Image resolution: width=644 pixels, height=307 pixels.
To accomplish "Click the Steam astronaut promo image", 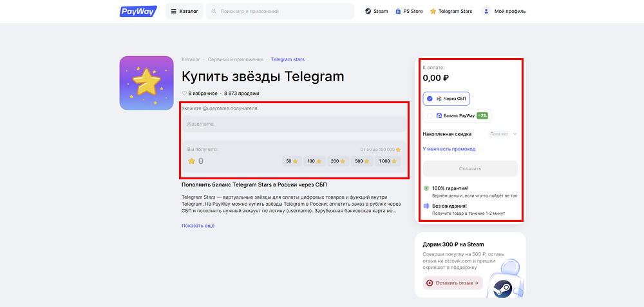I will click(x=505, y=279).
